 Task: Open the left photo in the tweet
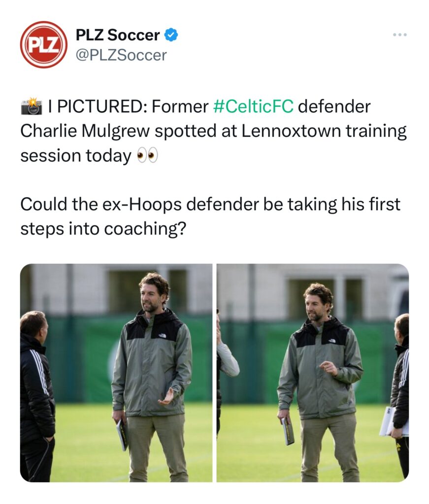pyautogui.click(x=116, y=373)
